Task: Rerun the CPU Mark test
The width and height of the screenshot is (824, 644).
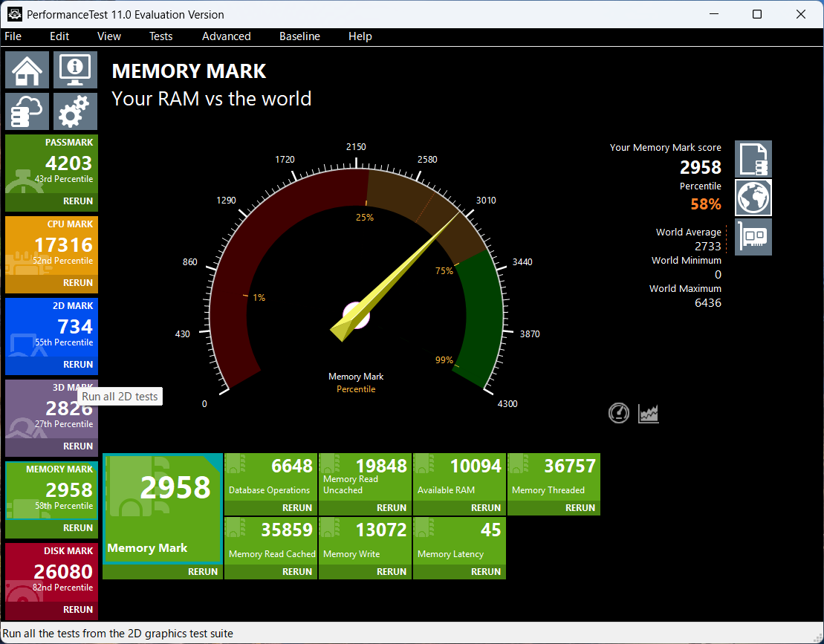Action: coord(77,283)
